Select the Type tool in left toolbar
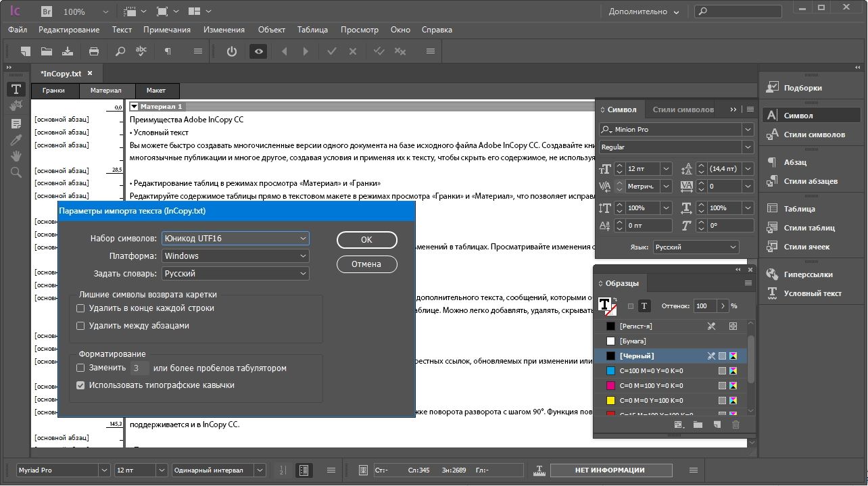The image size is (868, 486). pos(16,89)
